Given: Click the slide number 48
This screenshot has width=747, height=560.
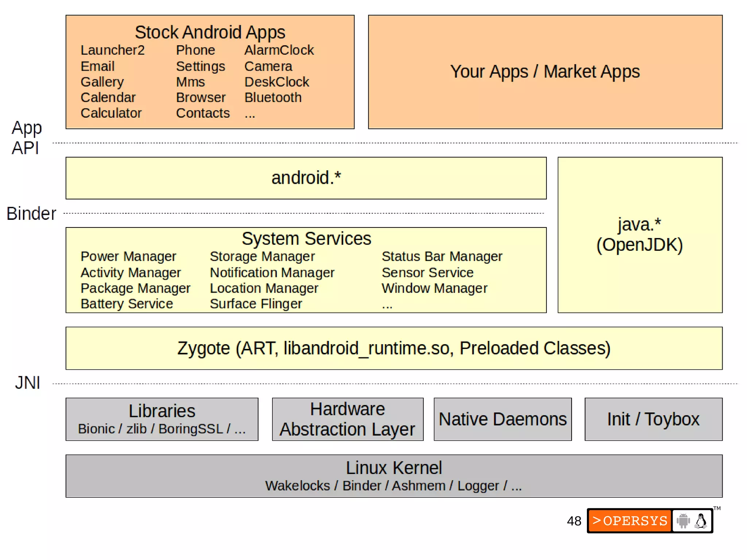Looking at the screenshot, I should point(574,521).
